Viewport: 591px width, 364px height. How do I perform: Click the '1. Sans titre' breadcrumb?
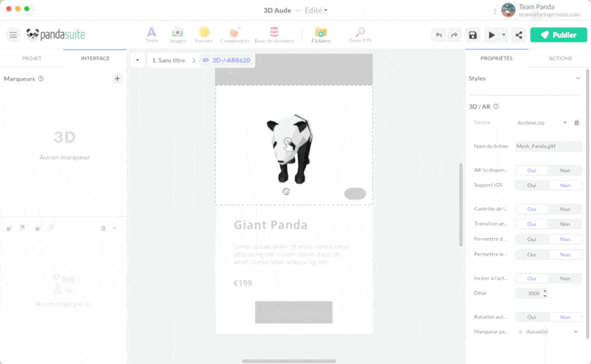[x=168, y=60]
